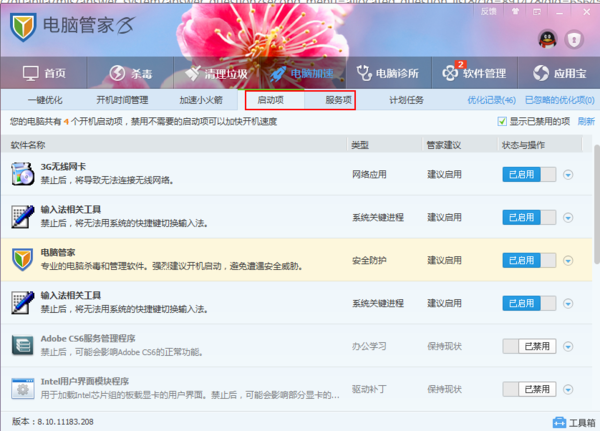Toggle 已启用 switch for first 输入法相关工具 row
Image resolution: width=600 pixels, height=431 pixels.
[529, 217]
